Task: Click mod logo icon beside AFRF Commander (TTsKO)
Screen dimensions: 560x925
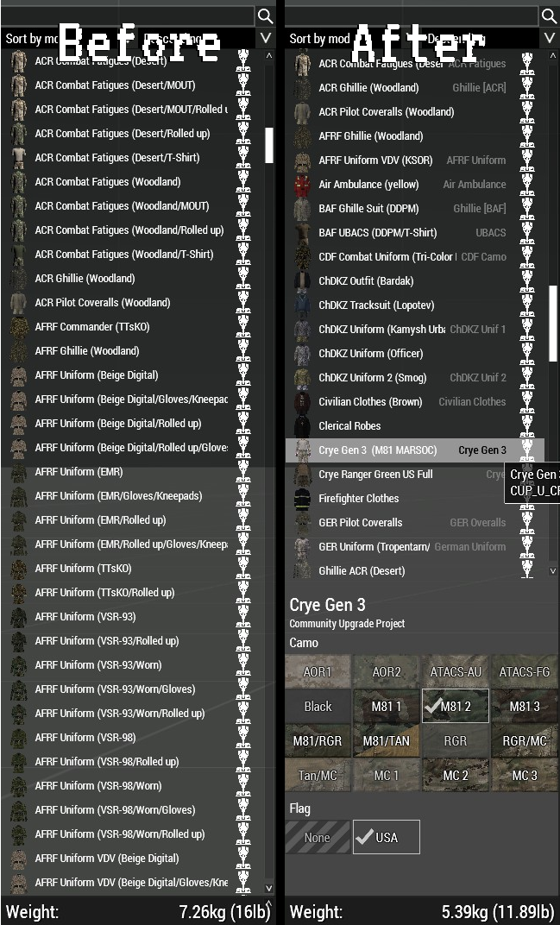Action: point(243,327)
